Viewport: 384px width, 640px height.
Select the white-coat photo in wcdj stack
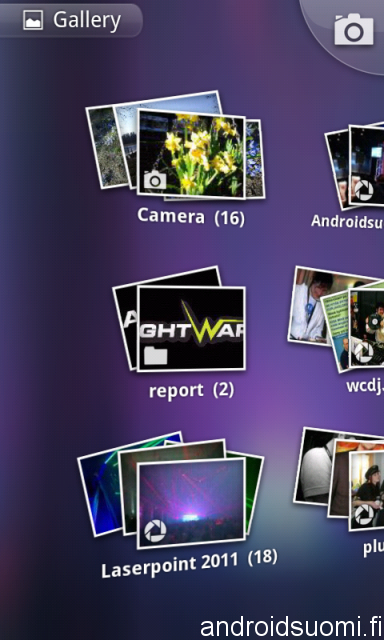tap(308, 304)
